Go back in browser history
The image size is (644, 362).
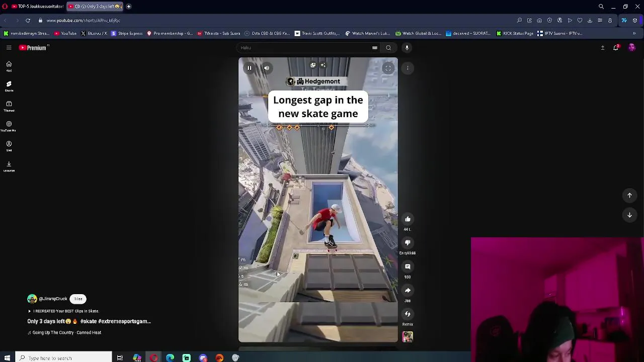point(6,21)
